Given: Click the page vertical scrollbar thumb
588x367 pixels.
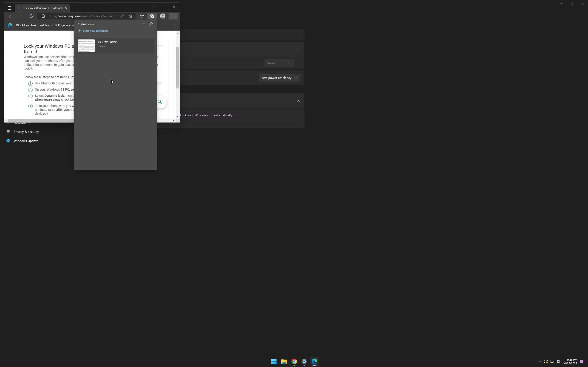Looking at the screenshot, I should 178,67.
